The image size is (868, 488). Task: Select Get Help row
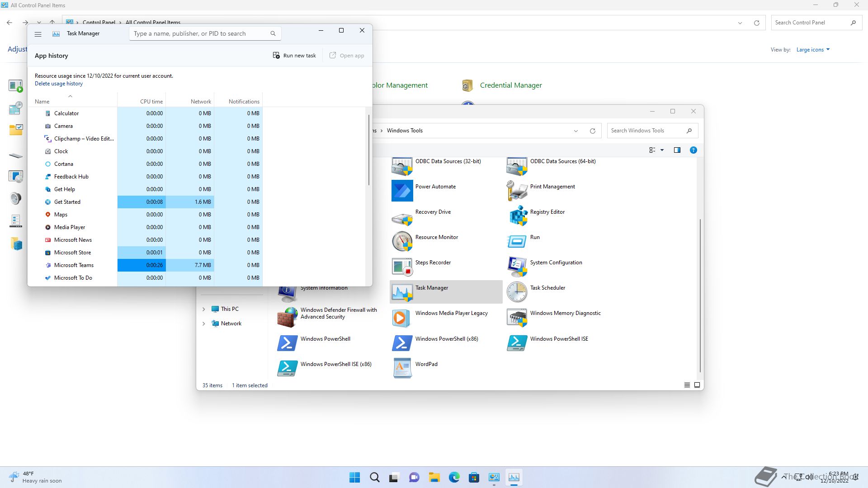(x=146, y=189)
